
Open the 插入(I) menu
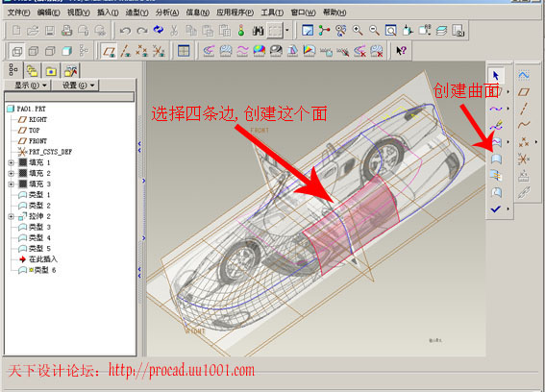click(x=108, y=12)
